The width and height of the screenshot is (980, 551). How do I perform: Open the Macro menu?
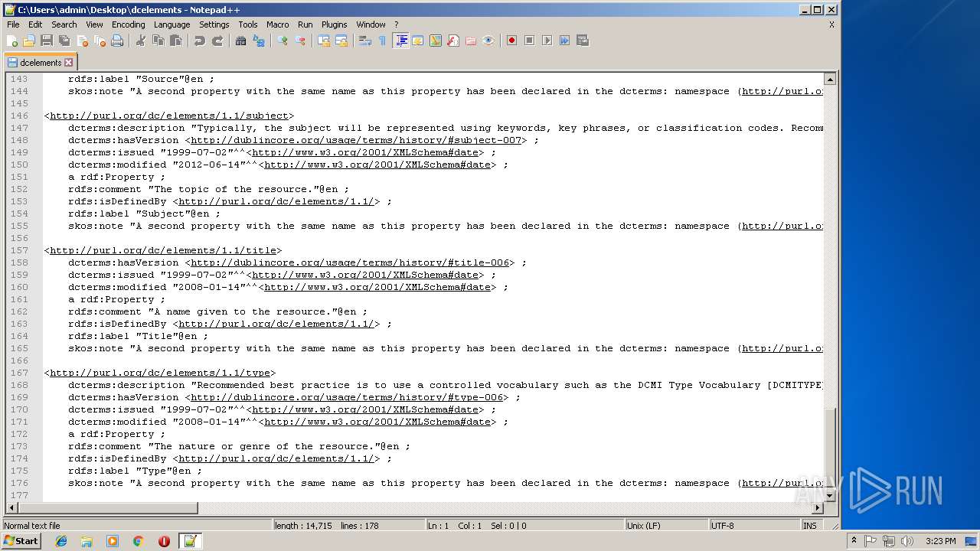(x=278, y=24)
